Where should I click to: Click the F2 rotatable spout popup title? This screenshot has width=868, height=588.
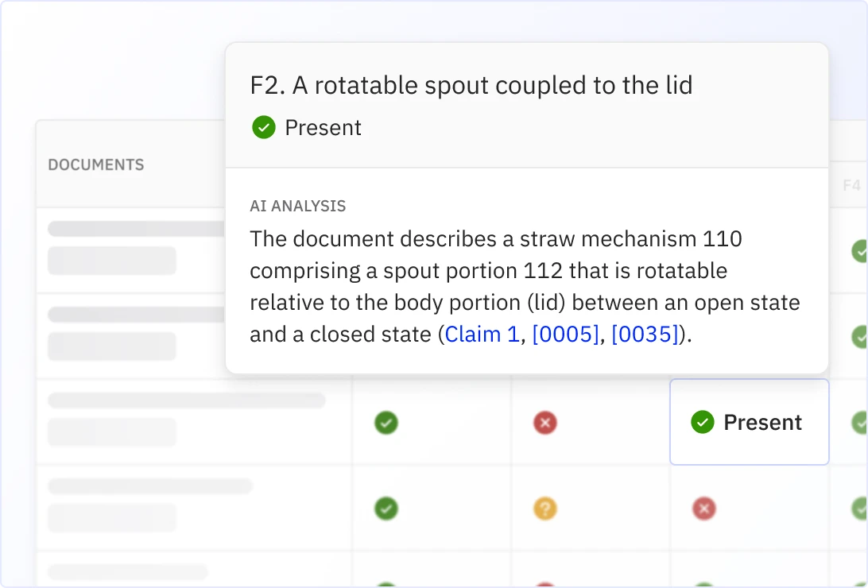click(x=471, y=86)
